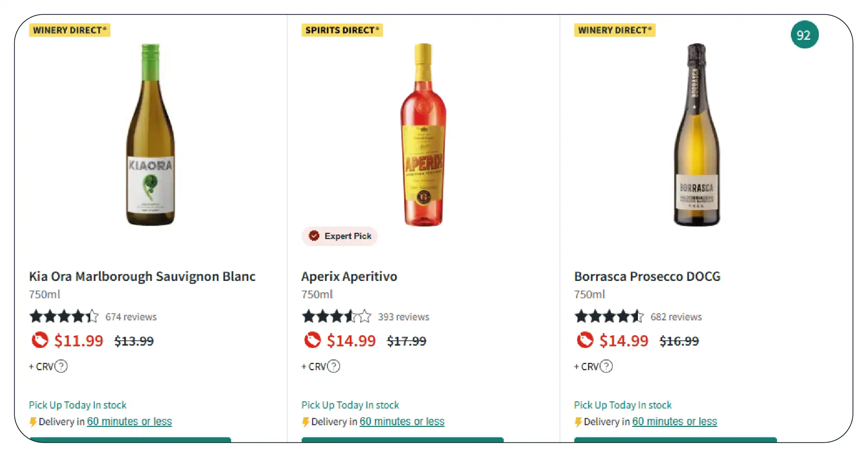Click the red sale tag beside Kia Ora price
This screenshot has height=457, width=868.
click(40, 340)
